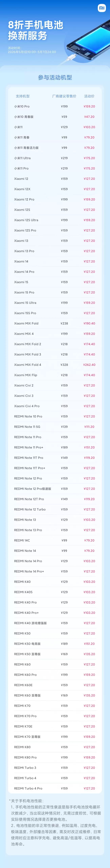
Task: Click the Xiaomi MI logo icon
Action: [x=102, y=8]
